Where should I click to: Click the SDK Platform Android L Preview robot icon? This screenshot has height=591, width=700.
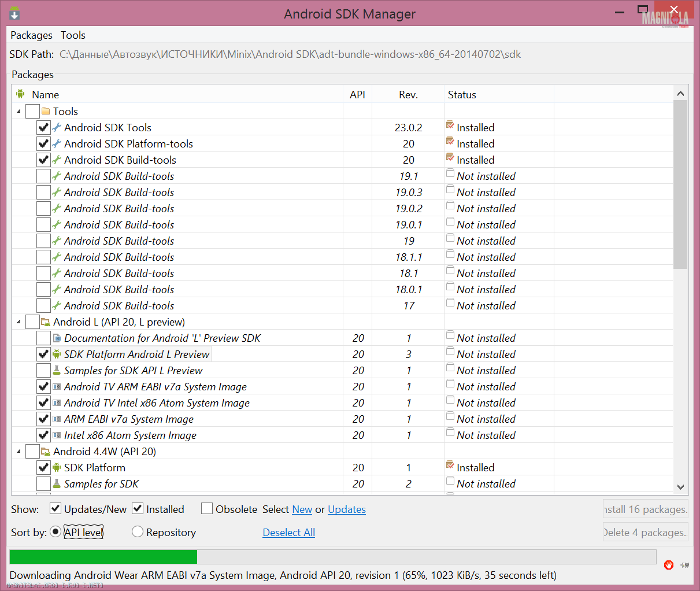pyautogui.click(x=57, y=354)
